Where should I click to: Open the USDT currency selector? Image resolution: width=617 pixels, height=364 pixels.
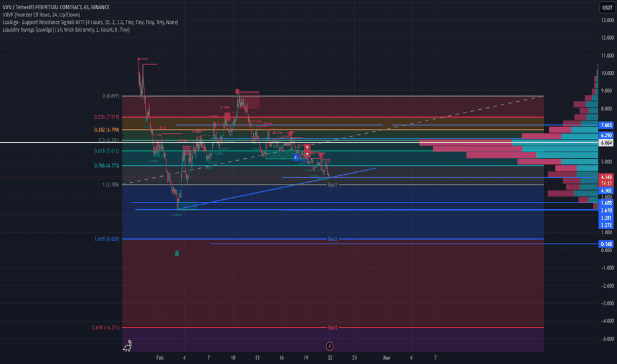(607, 7)
